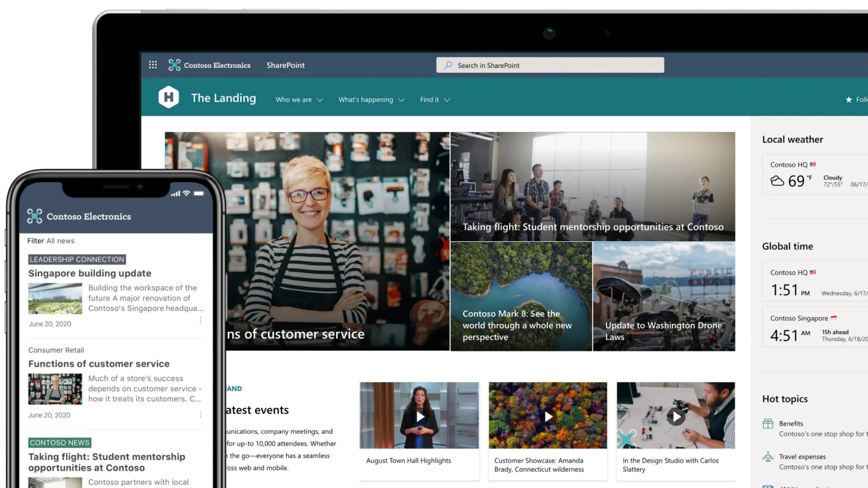Click the Contoso Electronics drone logo in SharePoint header
This screenshot has width=868, height=488.
(x=175, y=65)
